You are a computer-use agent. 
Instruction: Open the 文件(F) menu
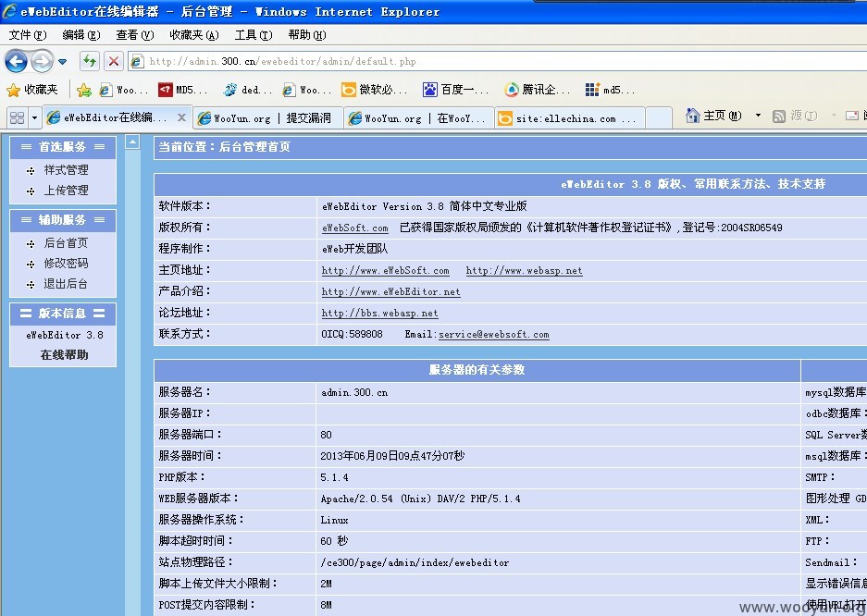[x=28, y=35]
